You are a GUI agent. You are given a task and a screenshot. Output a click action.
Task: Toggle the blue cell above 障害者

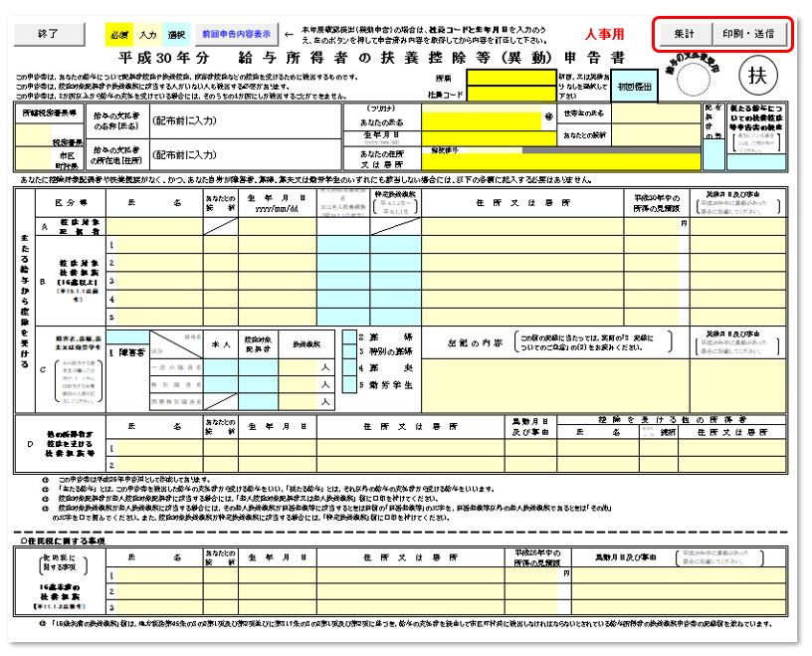tap(128, 337)
